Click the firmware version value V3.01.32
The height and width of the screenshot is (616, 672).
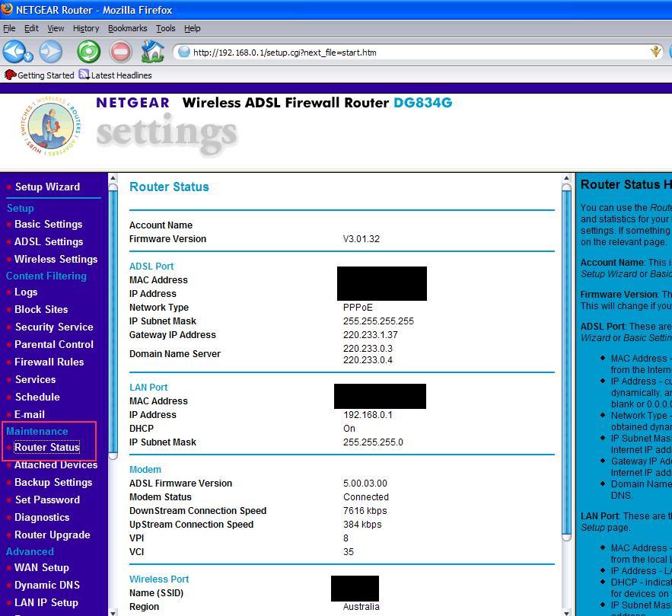pyautogui.click(x=361, y=239)
